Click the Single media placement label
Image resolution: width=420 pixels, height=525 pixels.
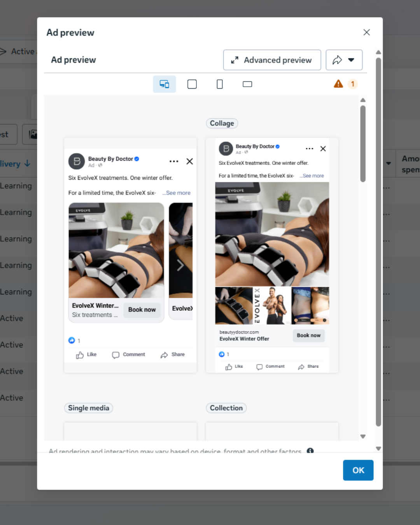coord(89,408)
